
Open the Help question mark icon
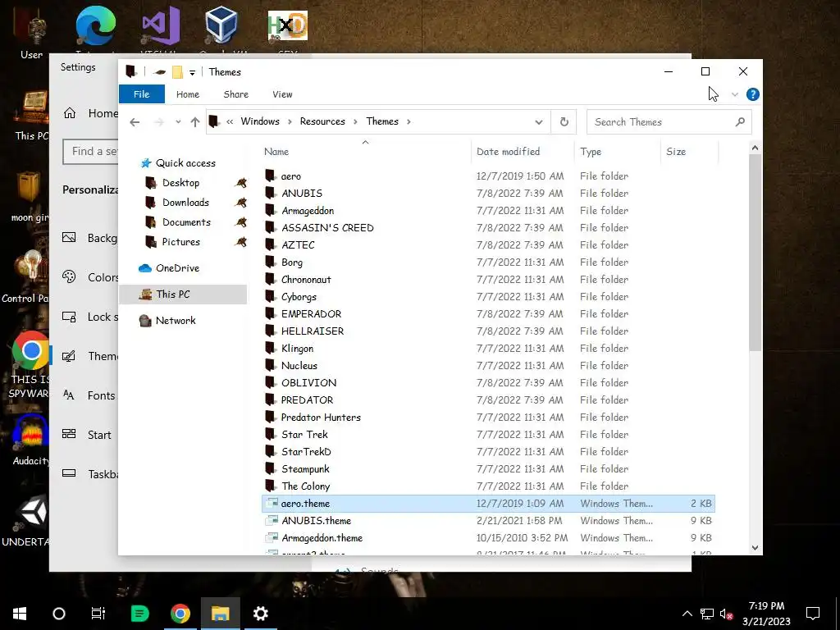point(753,94)
